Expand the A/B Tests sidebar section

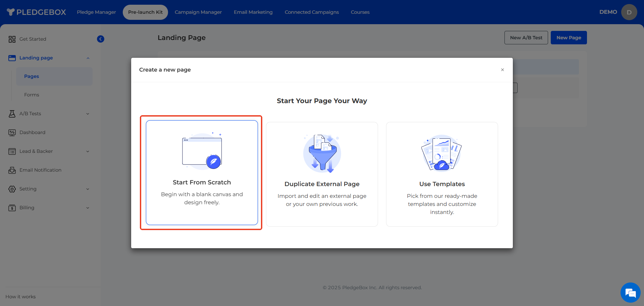(88, 114)
